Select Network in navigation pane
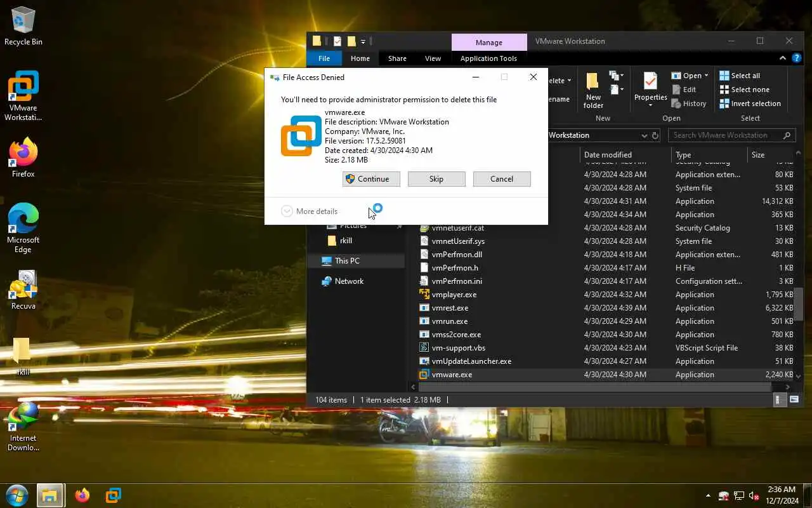812x508 pixels. (356, 281)
